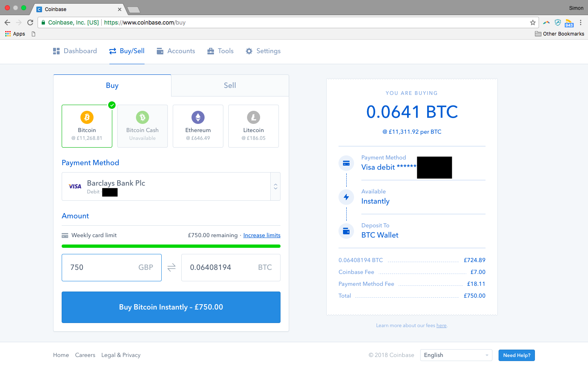Click the card icon beside Weekly card limit
Viewport: 588px width, 368px height.
[x=65, y=236]
